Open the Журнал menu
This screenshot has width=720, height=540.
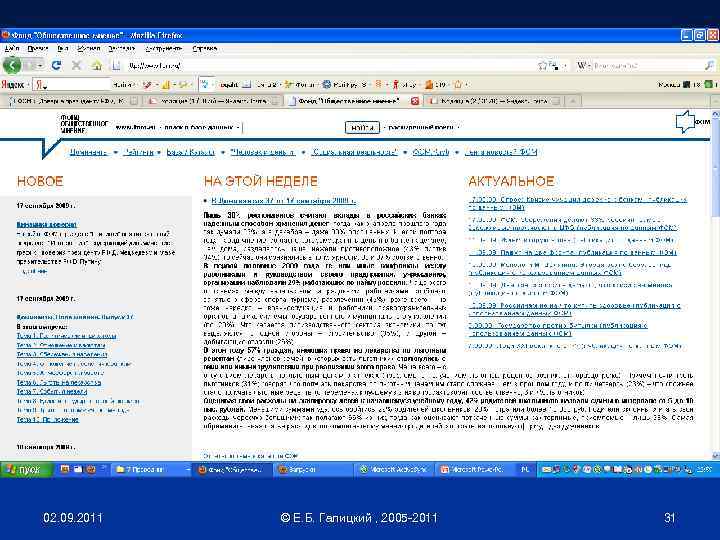88,48
